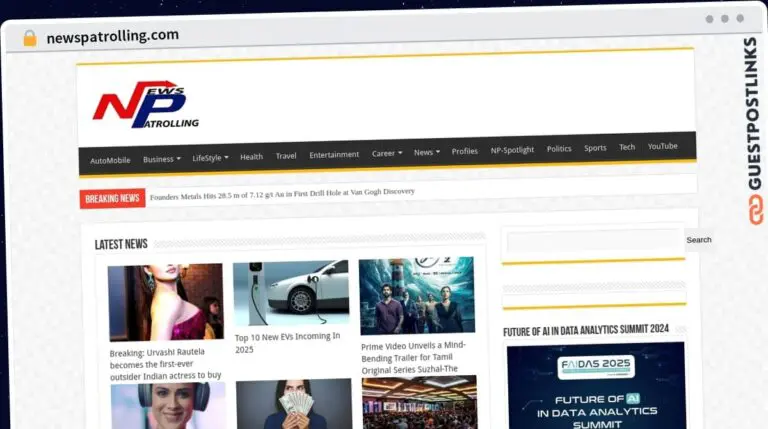Navigate to the YouTube menu item
Image resolution: width=768 pixels, height=429 pixels.
click(662, 146)
